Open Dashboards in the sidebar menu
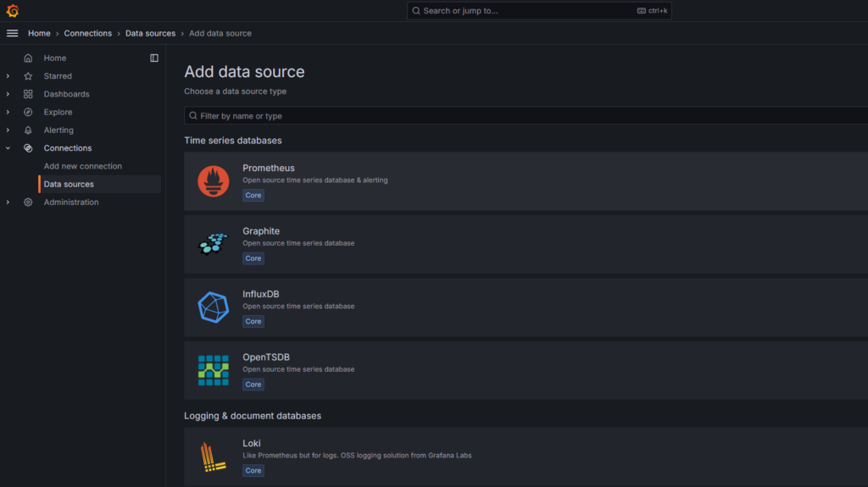 (x=66, y=94)
